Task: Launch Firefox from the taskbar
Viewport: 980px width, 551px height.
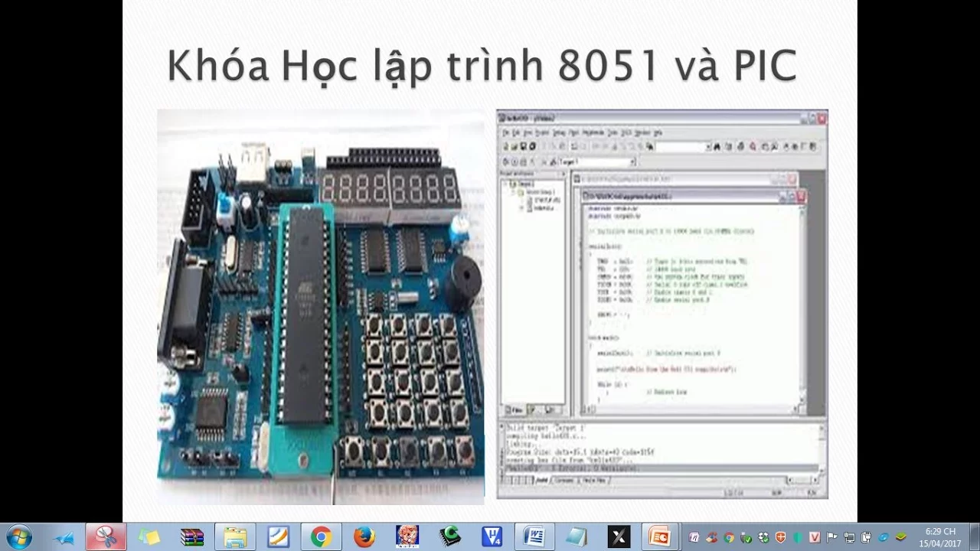Action: (x=364, y=537)
